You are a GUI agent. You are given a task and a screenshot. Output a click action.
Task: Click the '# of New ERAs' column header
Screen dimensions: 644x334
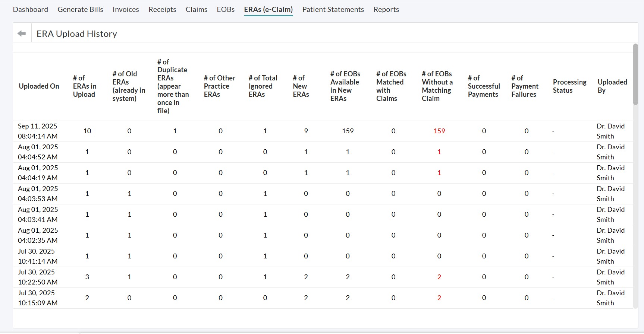[x=301, y=86]
